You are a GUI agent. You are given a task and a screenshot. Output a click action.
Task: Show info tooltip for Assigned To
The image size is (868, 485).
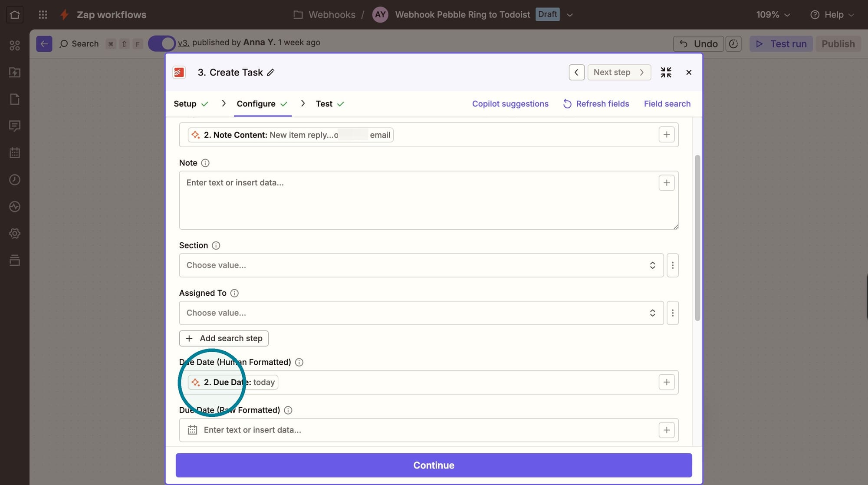(x=234, y=293)
